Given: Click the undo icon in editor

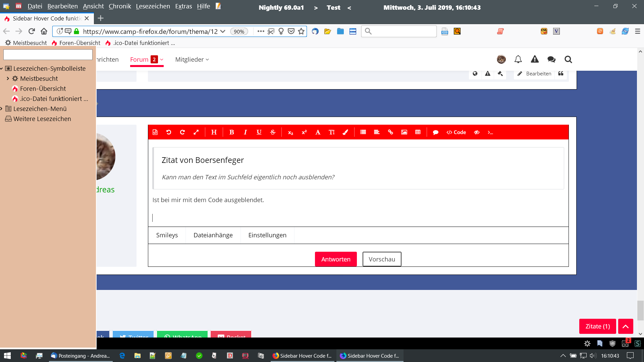Looking at the screenshot, I should (169, 132).
